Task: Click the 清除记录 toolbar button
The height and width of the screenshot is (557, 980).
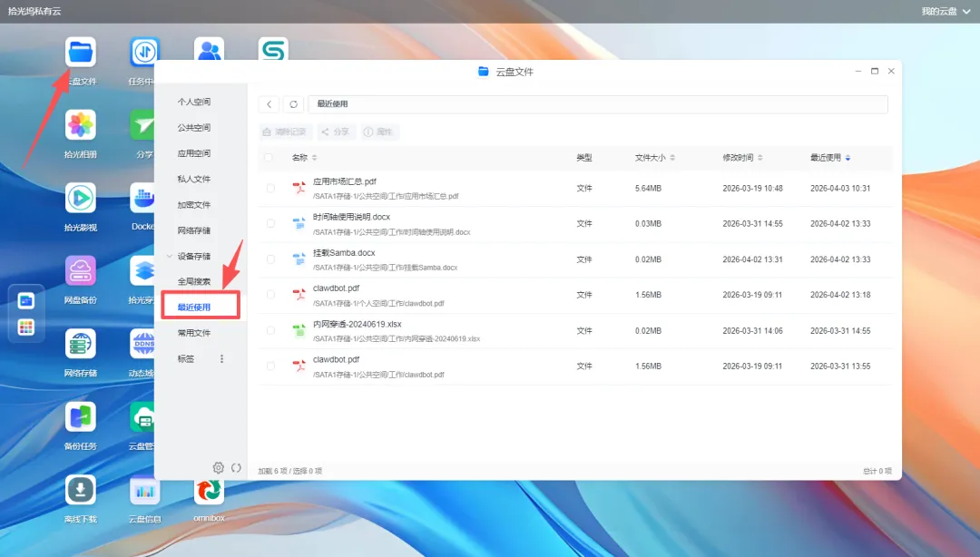Action: (x=285, y=132)
